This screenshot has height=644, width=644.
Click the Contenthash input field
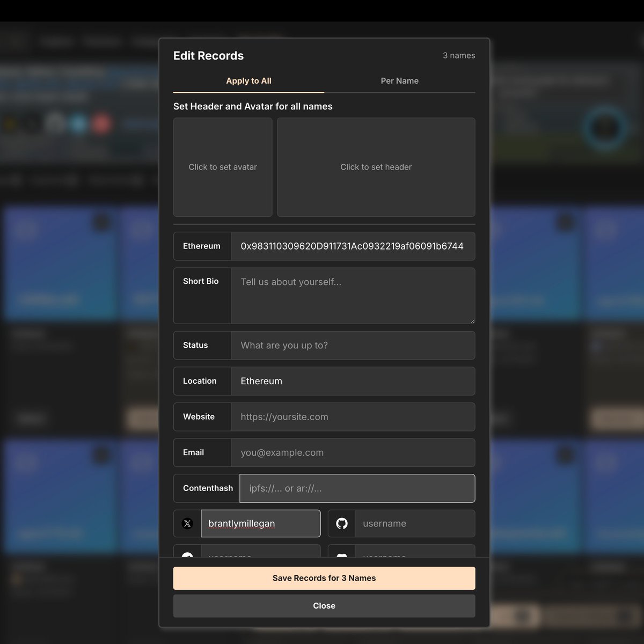(x=357, y=488)
